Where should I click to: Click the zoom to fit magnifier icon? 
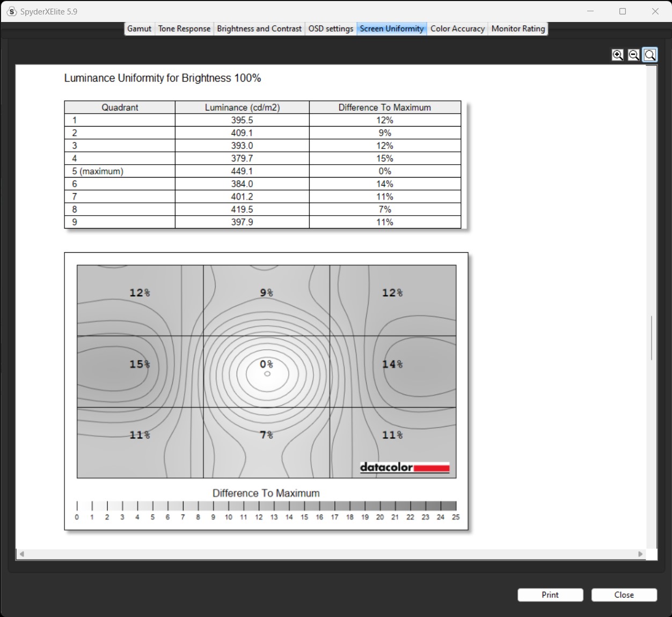[650, 55]
